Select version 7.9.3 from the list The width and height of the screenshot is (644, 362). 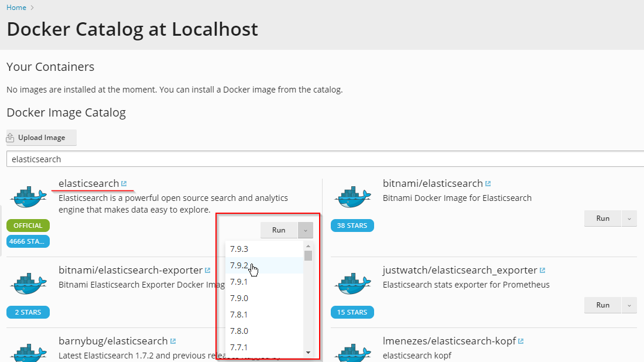(239, 249)
